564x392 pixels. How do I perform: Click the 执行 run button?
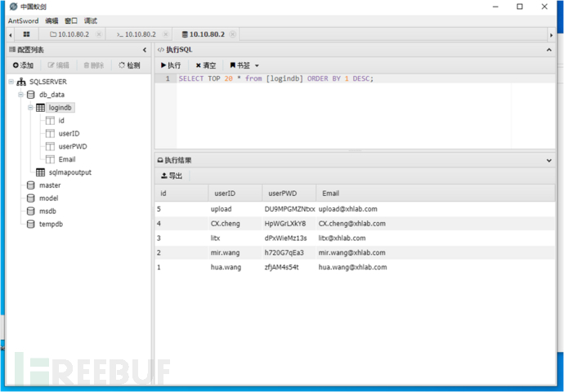[x=171, y=65]
